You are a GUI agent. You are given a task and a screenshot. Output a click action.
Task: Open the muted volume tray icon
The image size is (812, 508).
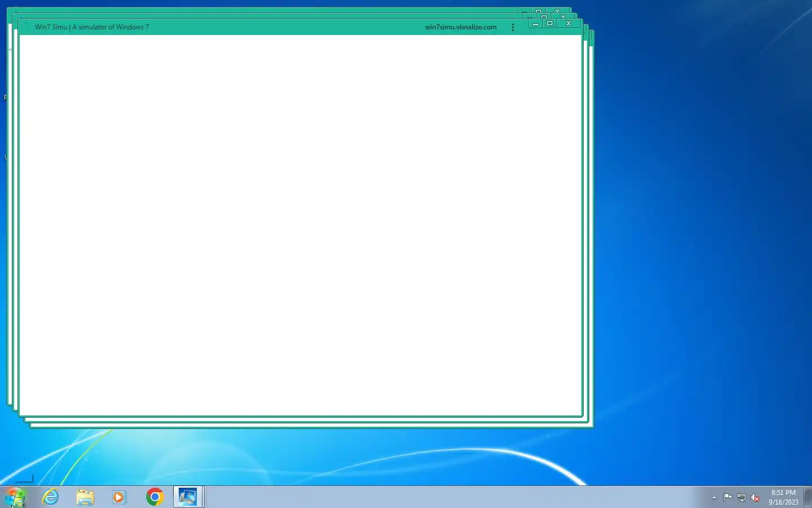tap(755, 497)
